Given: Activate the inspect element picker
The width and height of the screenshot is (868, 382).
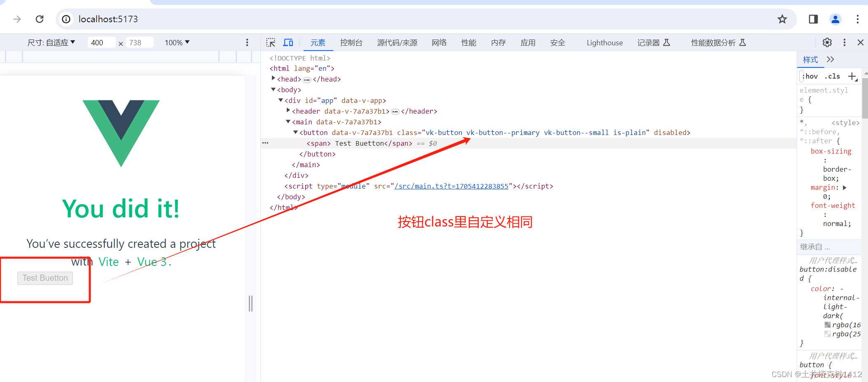Looking at the screenshot, I should coord(271,42).
